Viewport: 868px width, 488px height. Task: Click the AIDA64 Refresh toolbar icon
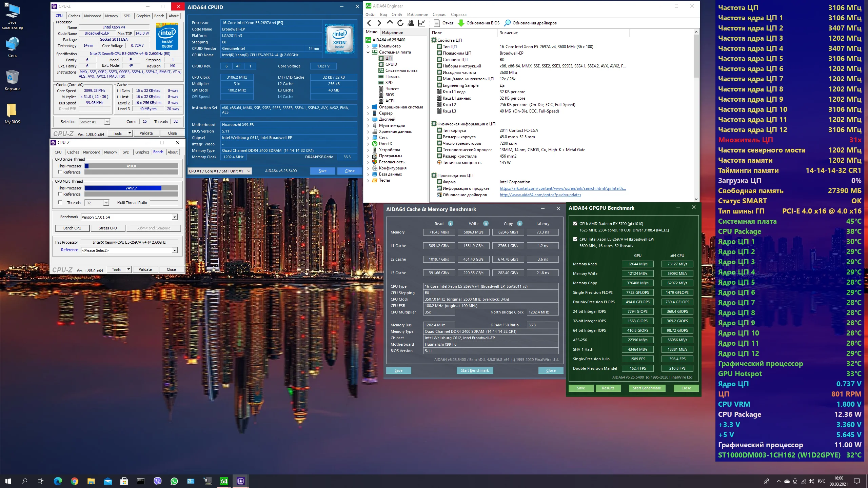coord(400,23)
